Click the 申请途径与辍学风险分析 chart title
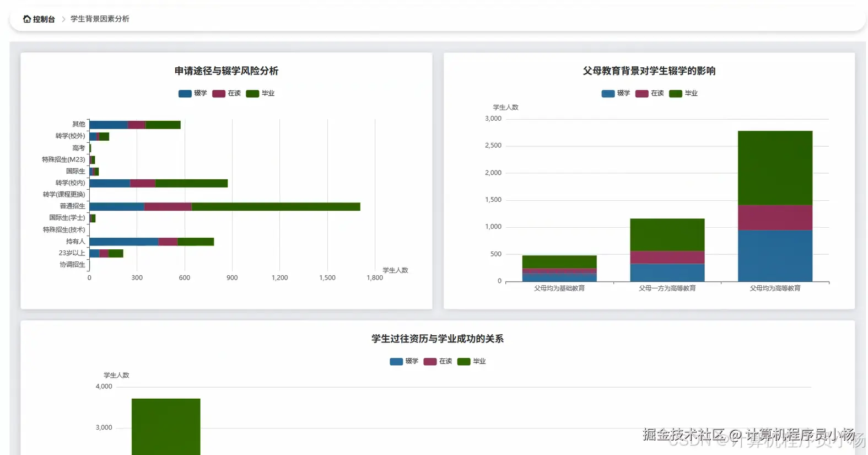The height and width of the screenshot is (455, 868). [227, 71]
